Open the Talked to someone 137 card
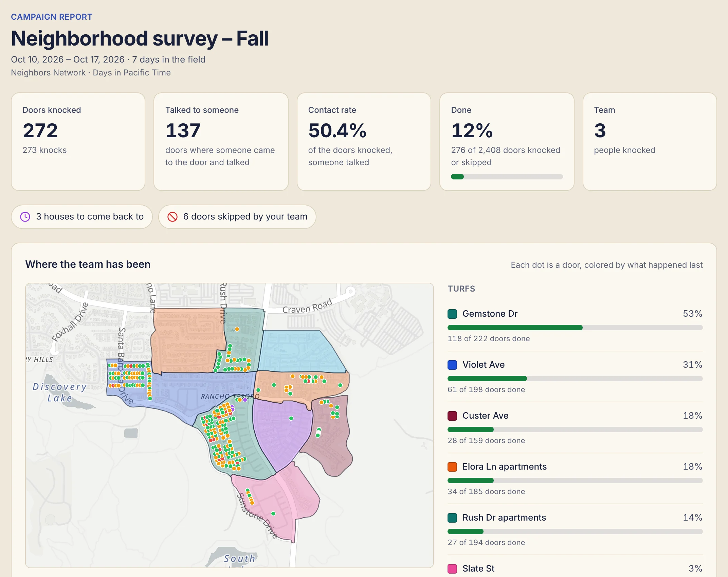The image size is (728, 577). 221,142
